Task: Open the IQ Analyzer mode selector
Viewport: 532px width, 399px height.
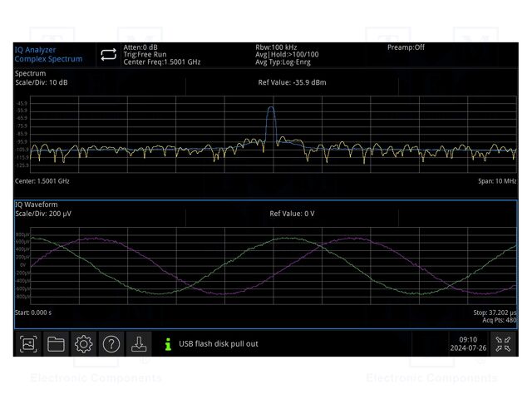Action: pos(49,54)
